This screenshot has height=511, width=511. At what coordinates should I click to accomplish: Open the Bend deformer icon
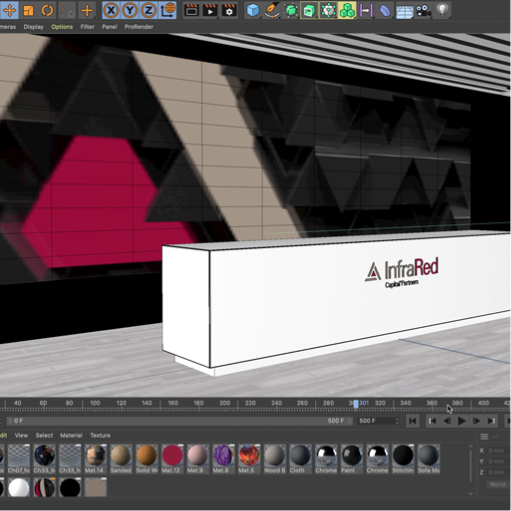tap(385, 10)
